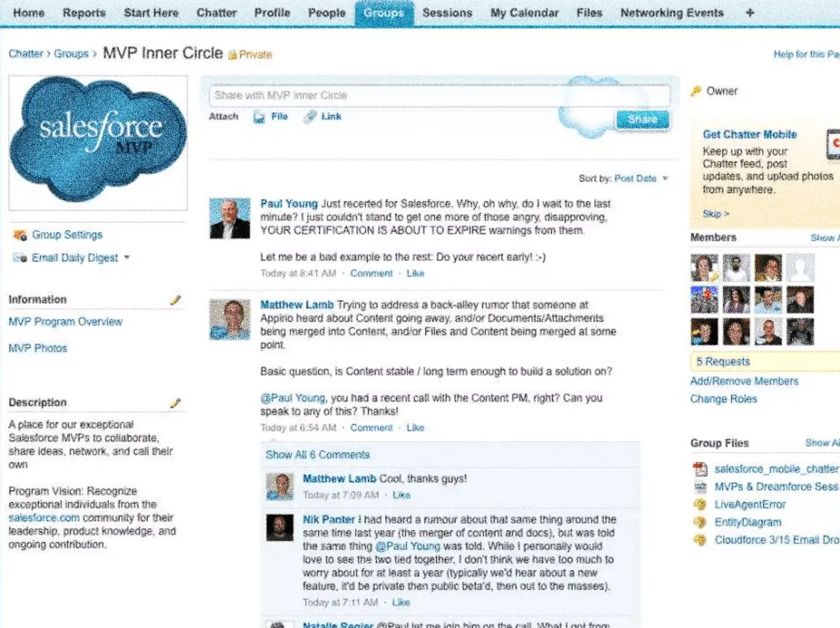Click the attach Link chain icon
Screen dimensions: 840x628
[310, 117]
